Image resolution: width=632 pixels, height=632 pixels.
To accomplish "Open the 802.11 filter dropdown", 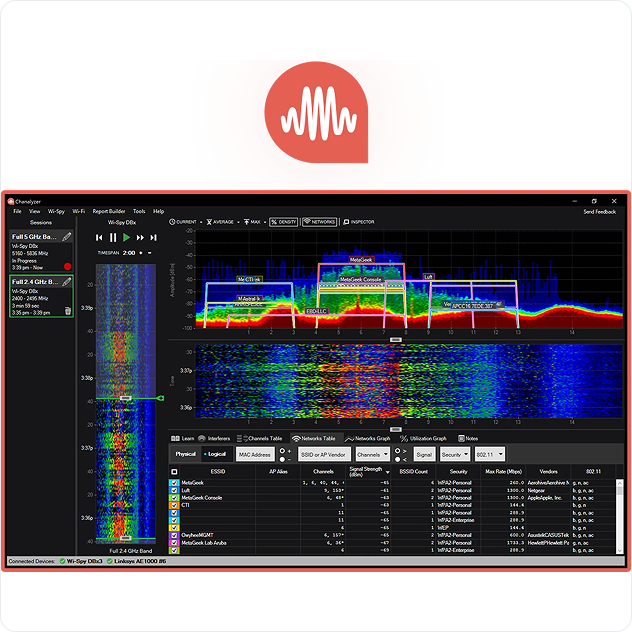I will coord(491,454).
